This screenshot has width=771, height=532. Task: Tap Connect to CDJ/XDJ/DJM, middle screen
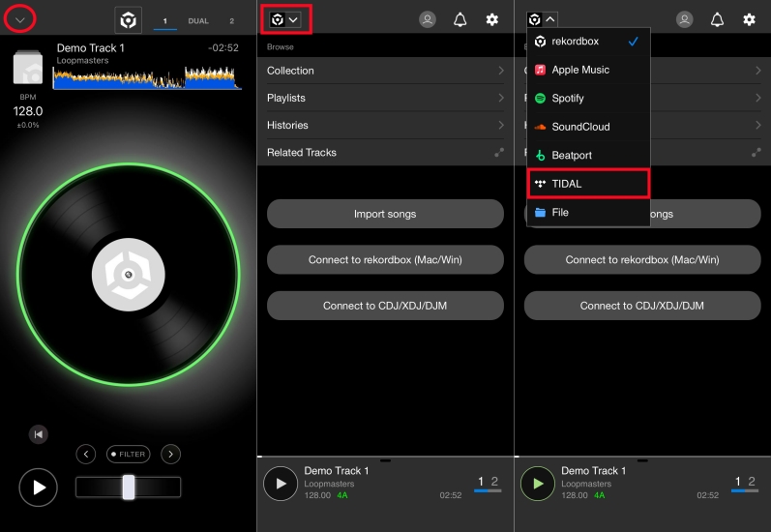pos(385,306)
